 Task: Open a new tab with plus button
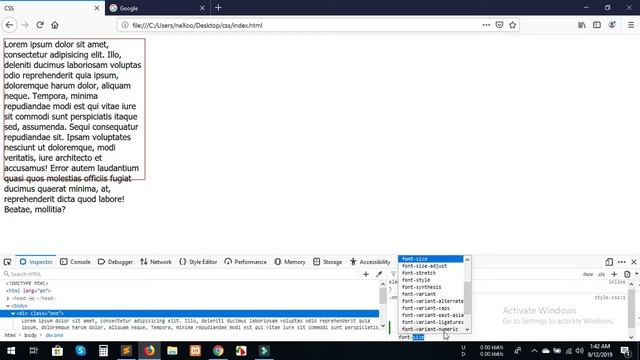pyautogui.click(x=218, y=8)
